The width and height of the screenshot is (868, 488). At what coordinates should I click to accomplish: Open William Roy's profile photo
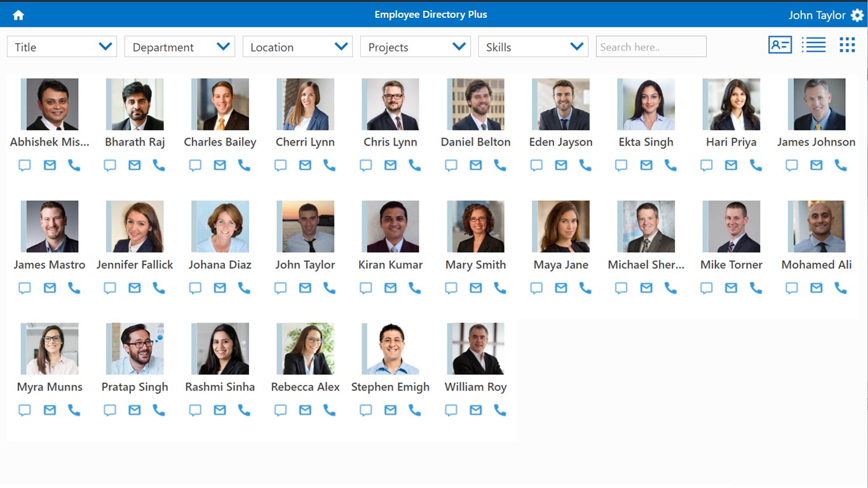click(476, 349)
